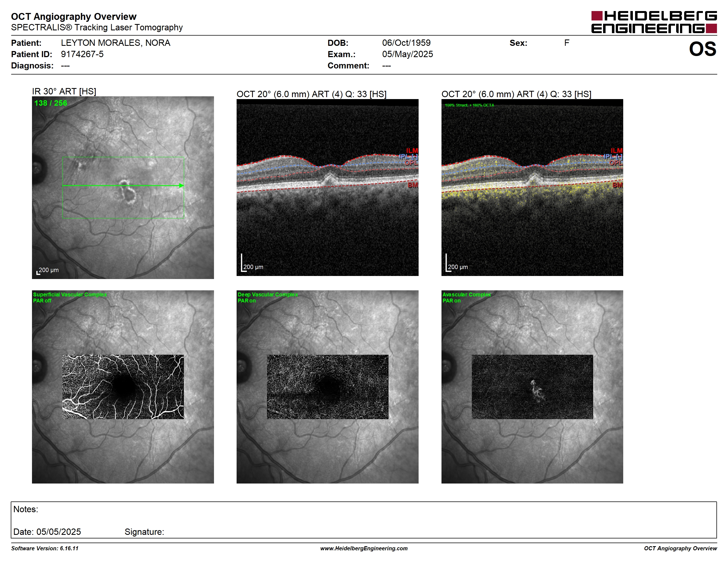Click the Date: 05/05/2025 text
Image resolution: width=728 pixels, height=563 pixels.
pos(47,532)
